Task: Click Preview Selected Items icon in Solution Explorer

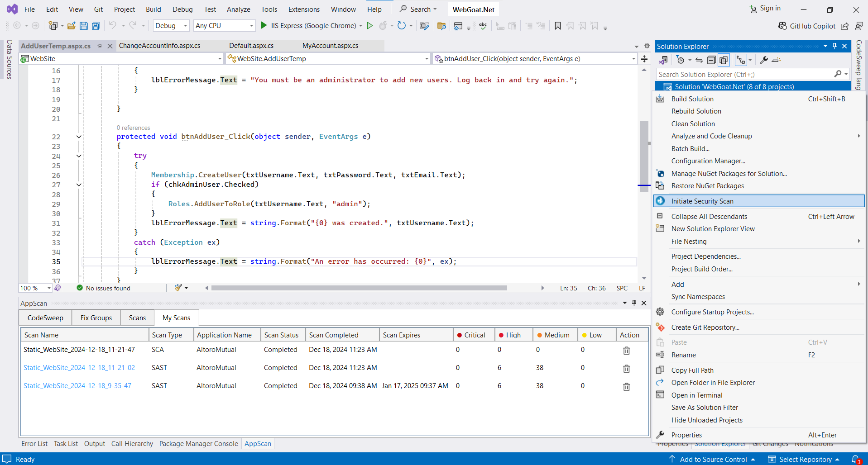Action: pos(776,60)
